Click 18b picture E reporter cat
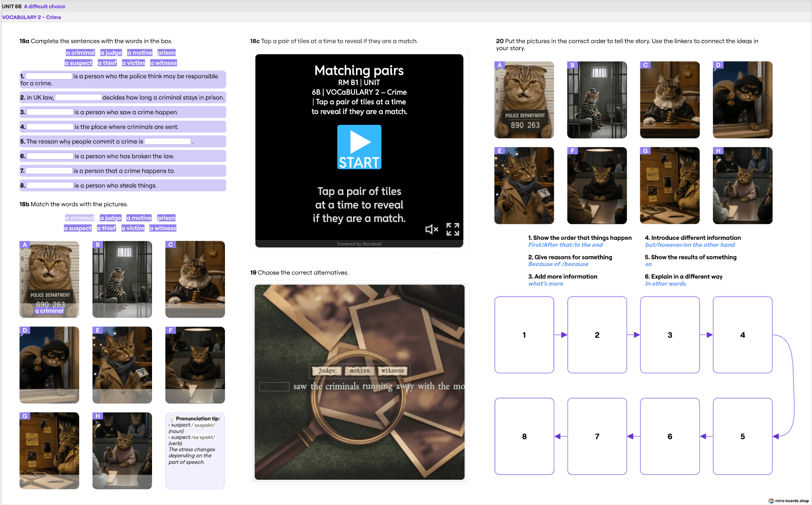Viewport: 812px width, 505px height. pos(122,365)
